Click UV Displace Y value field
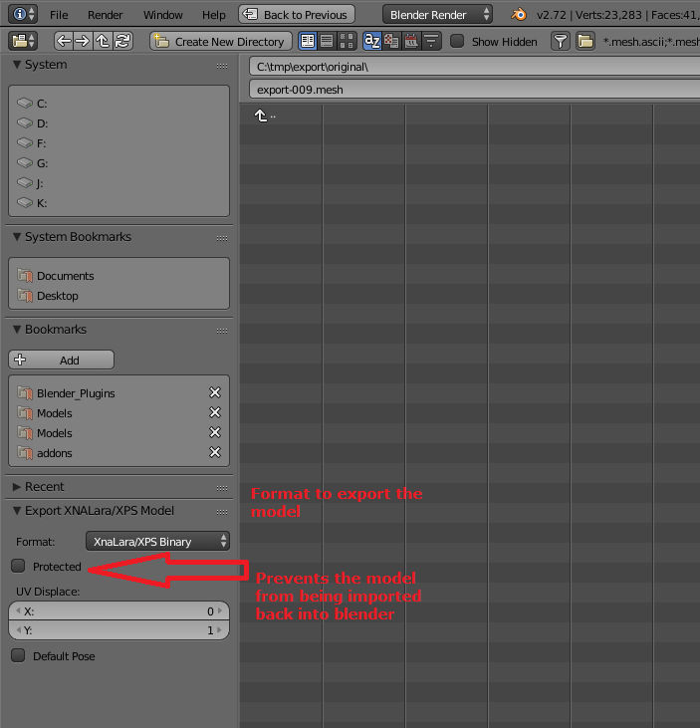The width and height of the screenshot is (700, 728). point(118,630)
